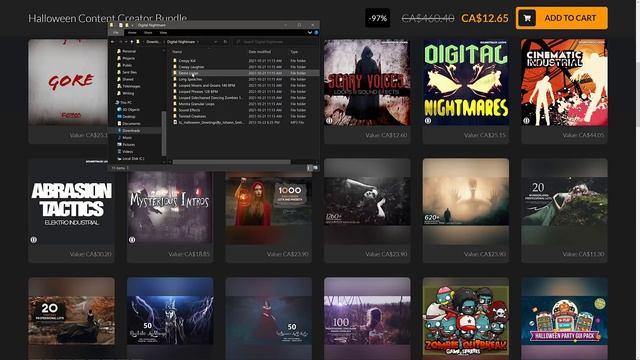This screenshot has width=640, height=360.
Task: Switch to details view in Explorer status bar
Action: (309, 168)
